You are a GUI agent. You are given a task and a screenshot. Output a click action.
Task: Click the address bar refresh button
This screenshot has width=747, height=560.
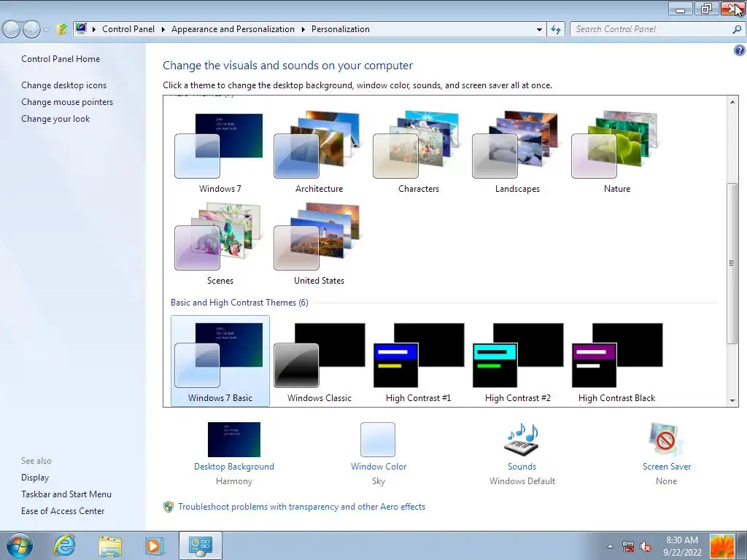(555, 29)
